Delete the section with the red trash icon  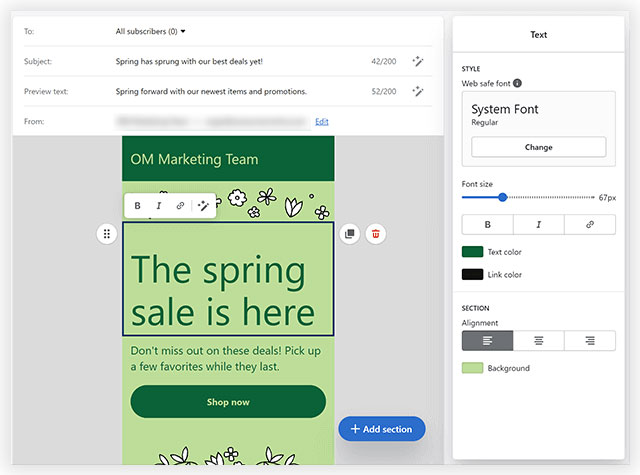click(375, 234)
